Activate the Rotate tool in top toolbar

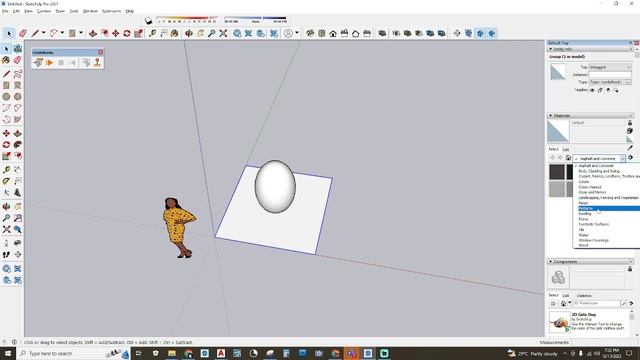pyautogui.click(x=127, y=33)
